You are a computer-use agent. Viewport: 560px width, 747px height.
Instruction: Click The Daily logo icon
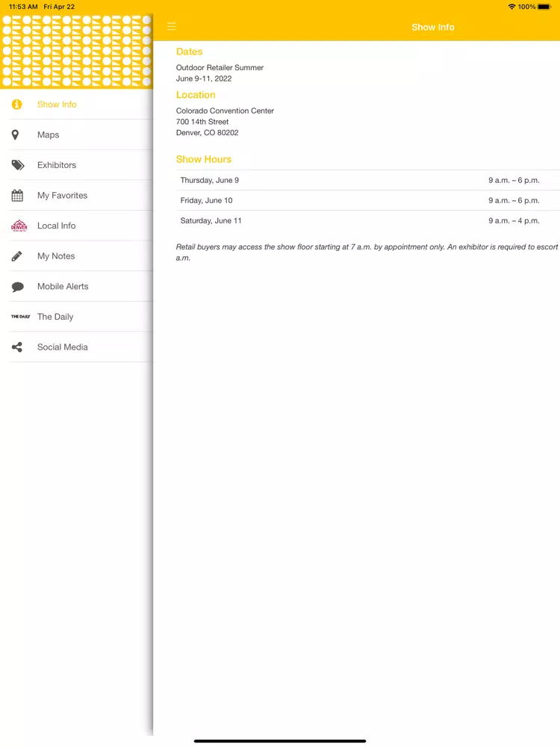coord(20,317)
